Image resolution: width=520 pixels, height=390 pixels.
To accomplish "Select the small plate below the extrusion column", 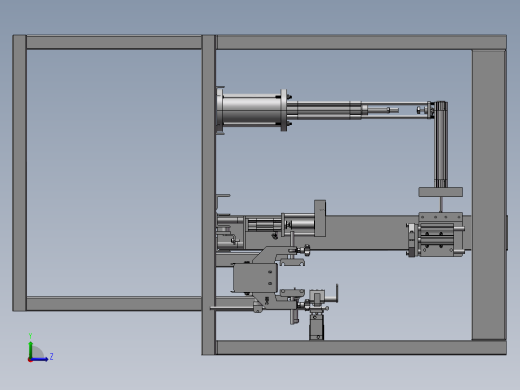I will pos(440,192).
